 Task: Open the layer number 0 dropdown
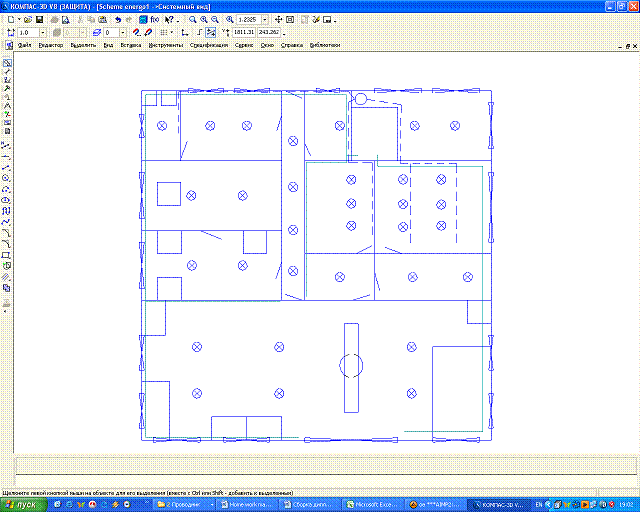point(122,32)
